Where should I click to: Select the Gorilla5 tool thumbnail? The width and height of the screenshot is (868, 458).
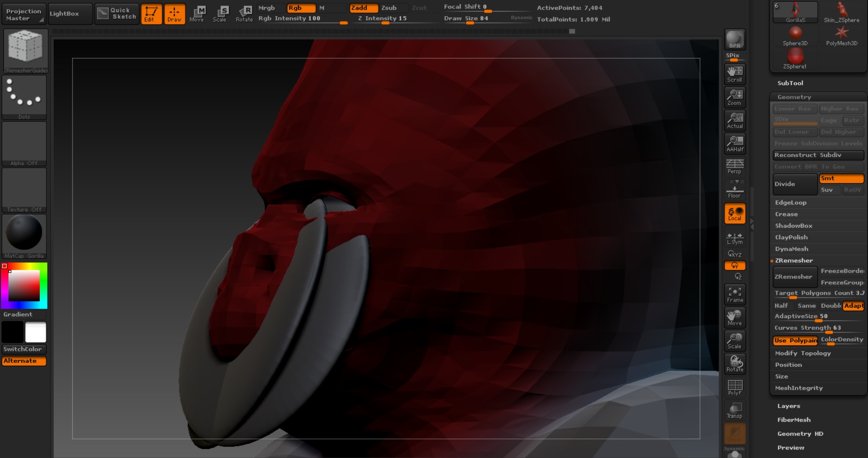[x=795, y=13]
